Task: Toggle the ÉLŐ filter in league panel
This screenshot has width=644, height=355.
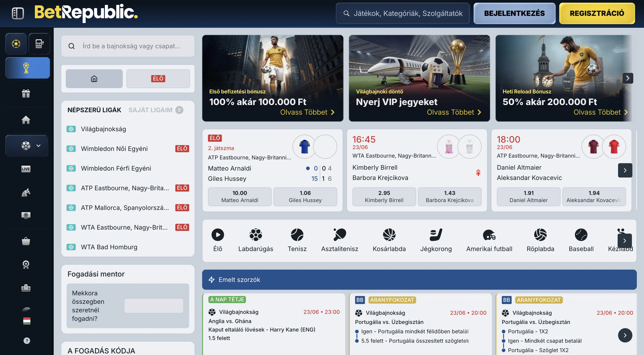Action: (158, 78)
